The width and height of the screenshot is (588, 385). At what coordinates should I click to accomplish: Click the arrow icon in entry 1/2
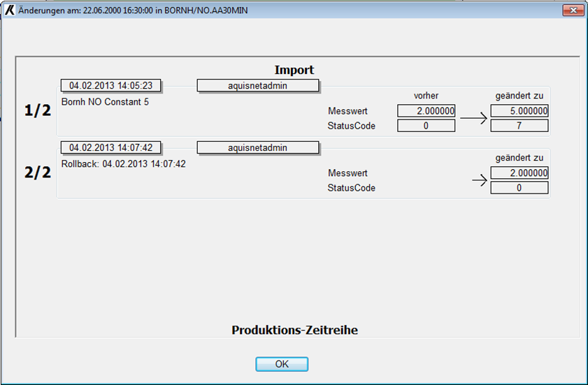point(473,118)
